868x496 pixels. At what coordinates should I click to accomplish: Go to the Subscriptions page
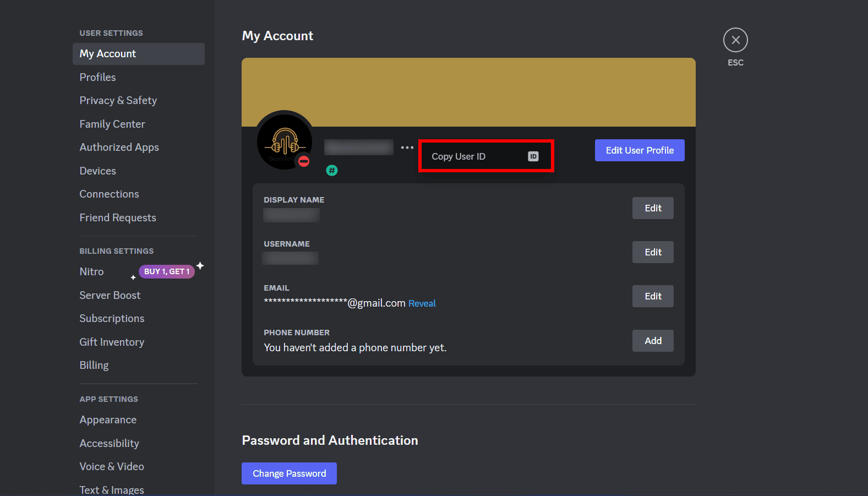tap(139, 319)
